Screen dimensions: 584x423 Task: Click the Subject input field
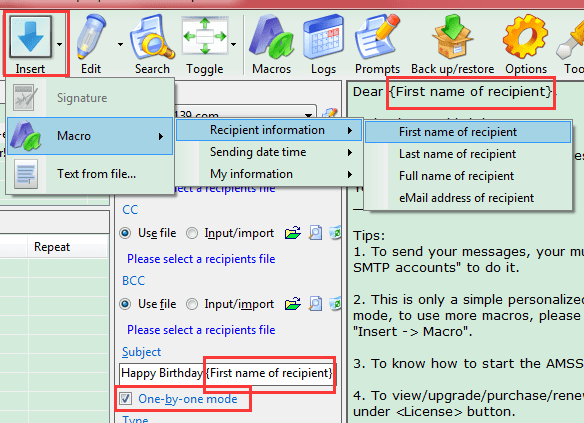click(227, 373)
